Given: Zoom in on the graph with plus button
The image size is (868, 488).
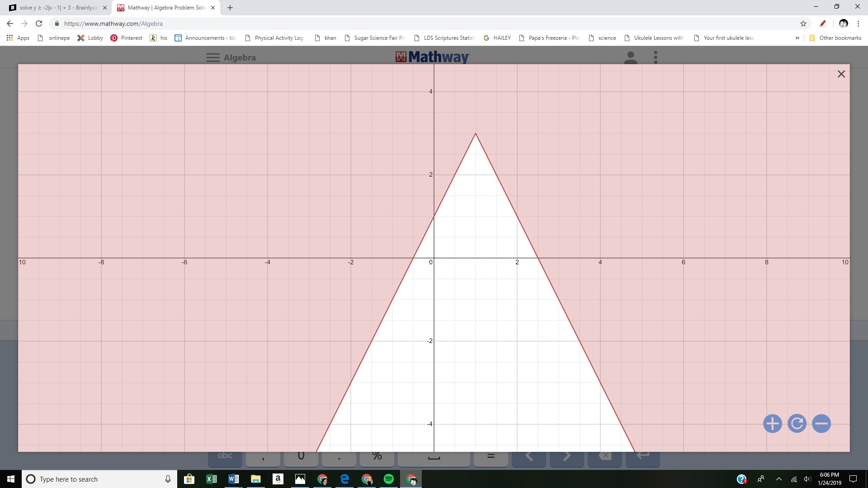Looking at the screenshot, I should pyautogui.click(x=772, y=423).
